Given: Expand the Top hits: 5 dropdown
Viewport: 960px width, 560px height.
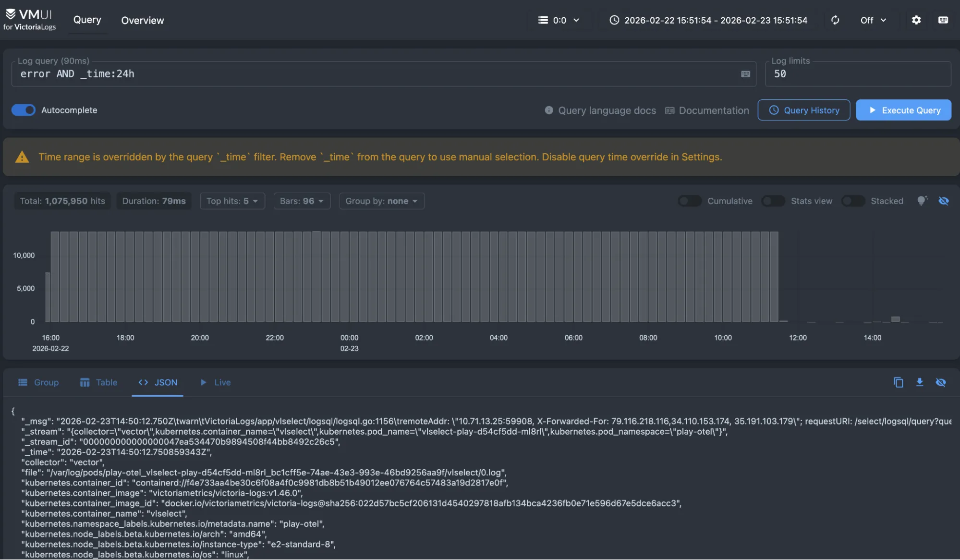Looking at the screenshot, I should click(232, 201).
